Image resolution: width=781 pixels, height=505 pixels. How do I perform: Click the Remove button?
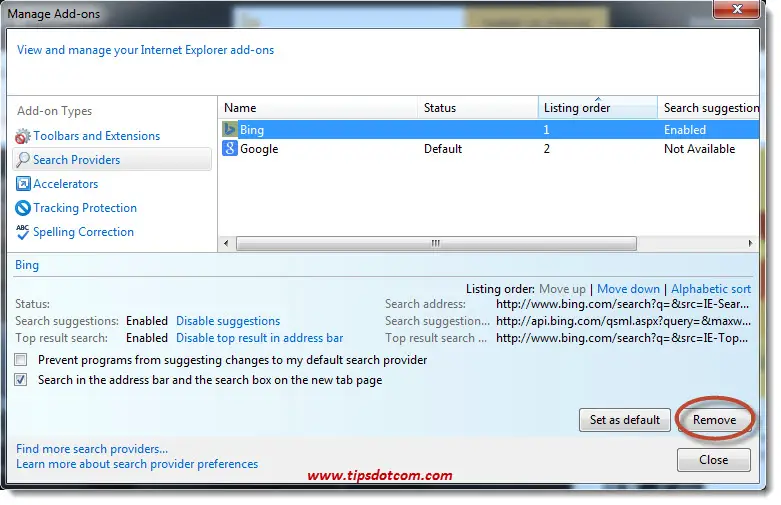714,420
